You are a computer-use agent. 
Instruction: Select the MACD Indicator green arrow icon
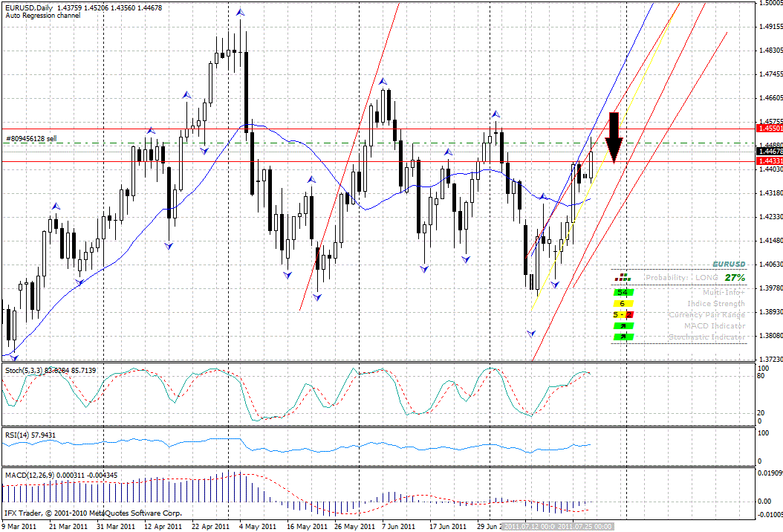[x=624, y=325]
